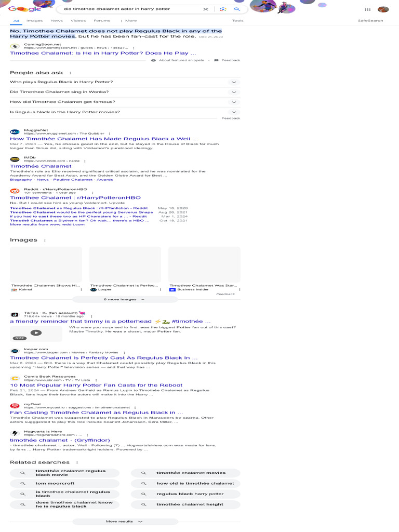Open SafeSearch settings
399x532 pixels.
click(370, 21)
